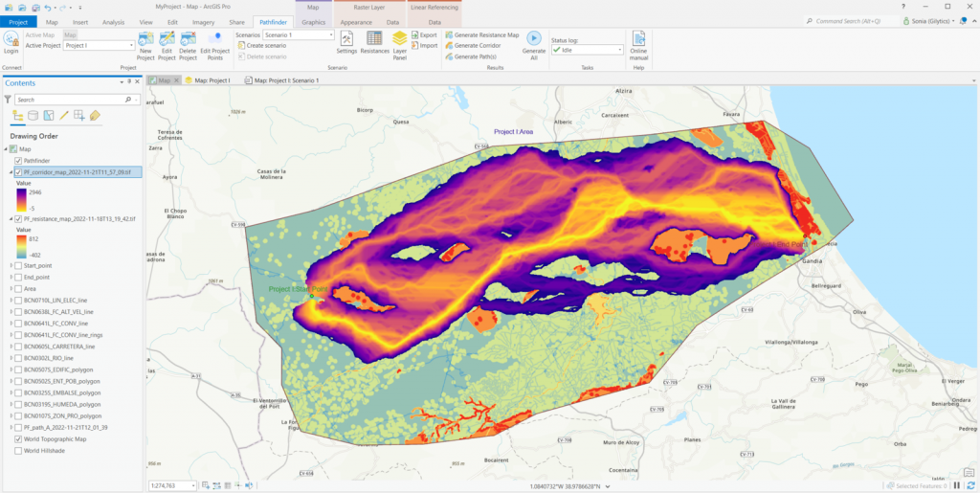Expand the Start_point layer

point(11,265)
